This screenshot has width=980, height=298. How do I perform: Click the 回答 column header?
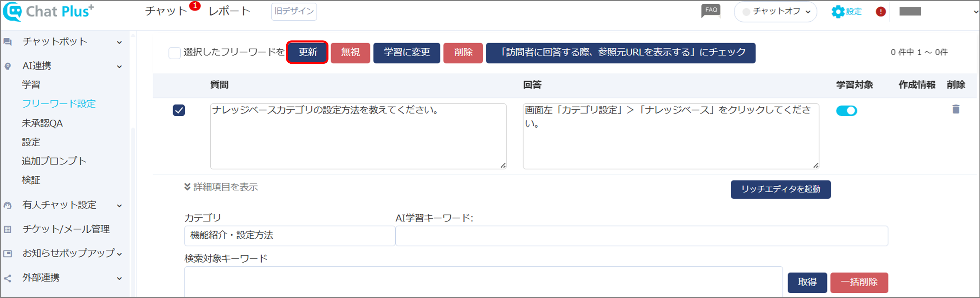(532, 85)
